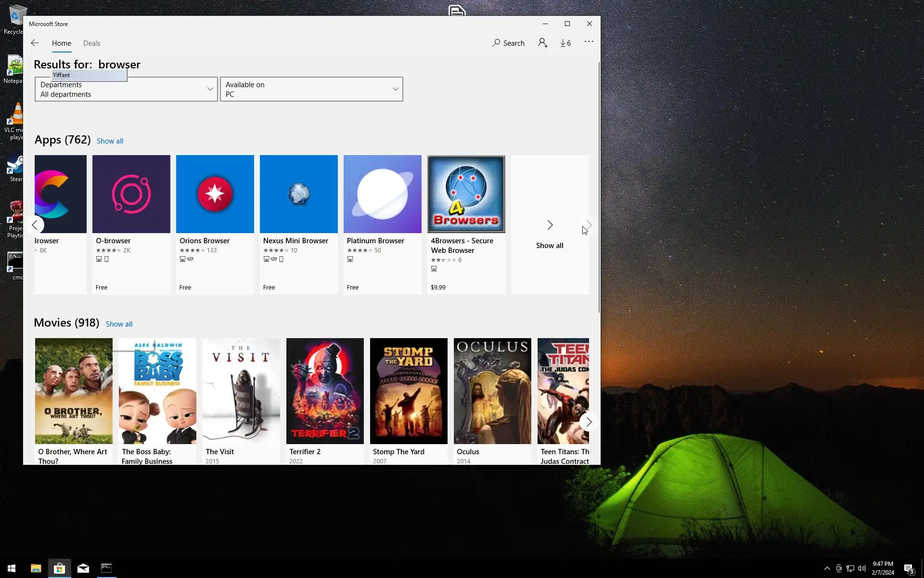Click File Explorer on the taskbar
Viewport: 924px width, 578px height.
tap(36, 568)
